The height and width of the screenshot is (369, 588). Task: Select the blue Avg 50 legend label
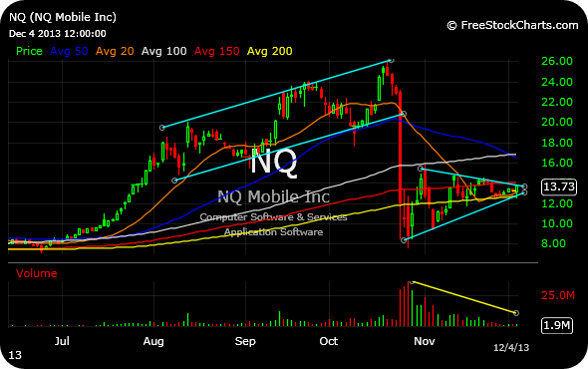pyautogui.click(x=69, y=51)
